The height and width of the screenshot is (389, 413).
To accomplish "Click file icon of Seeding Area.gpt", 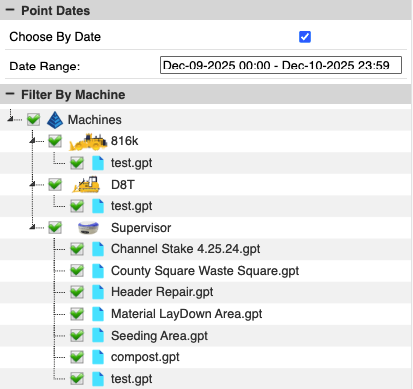I will pos(98,336).
